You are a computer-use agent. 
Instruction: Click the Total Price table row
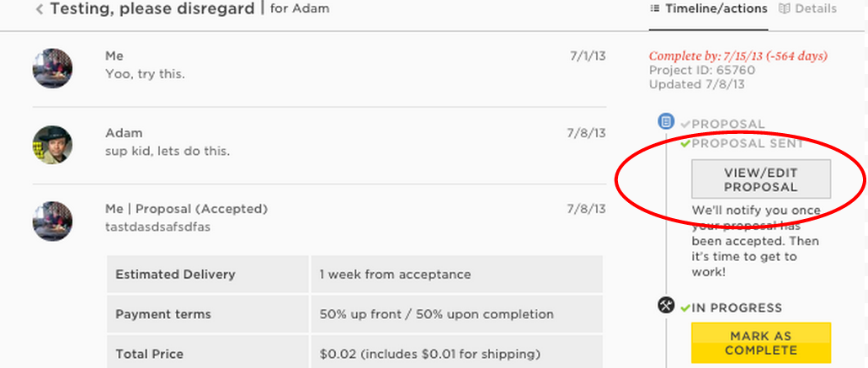(354, 354)
